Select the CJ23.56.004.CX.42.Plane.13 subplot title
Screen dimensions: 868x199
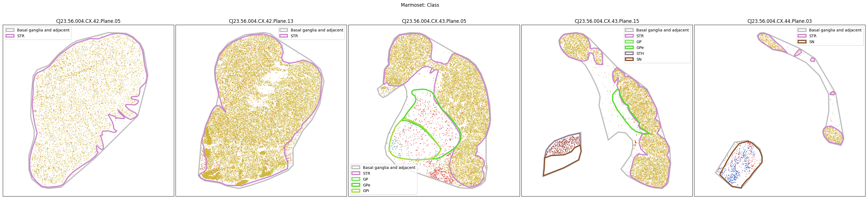(261, 21)
